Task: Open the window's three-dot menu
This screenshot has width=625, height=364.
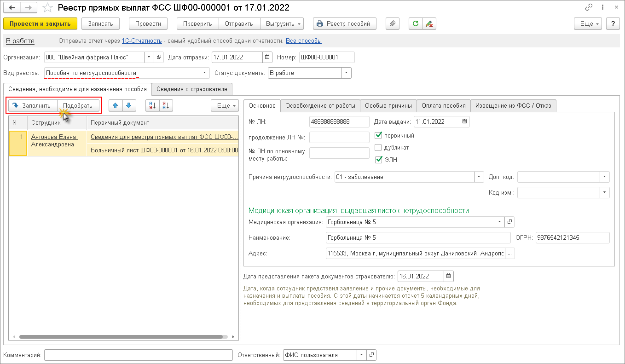Action: [603, 7]
